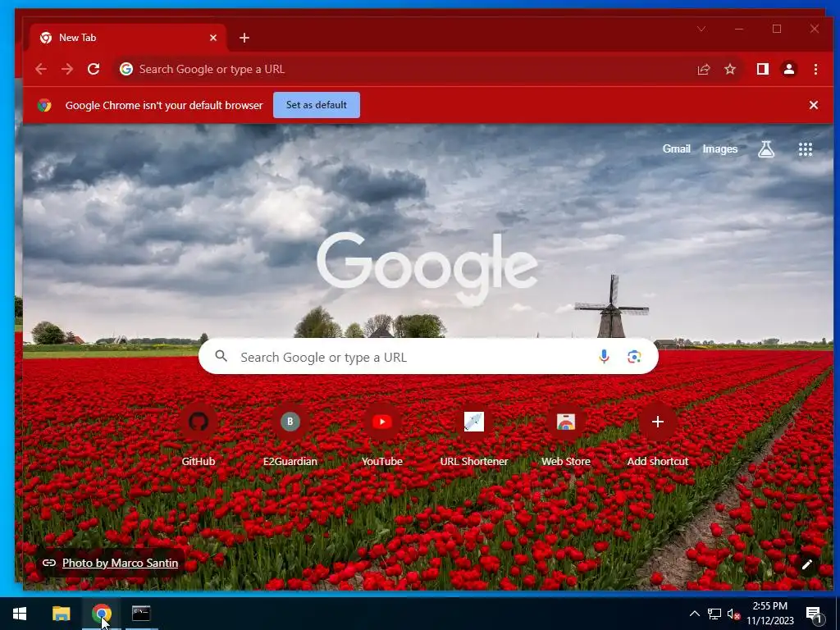Open the Chrome profile avatar
This screenshot has width=840, height=630.
[788, 69]
